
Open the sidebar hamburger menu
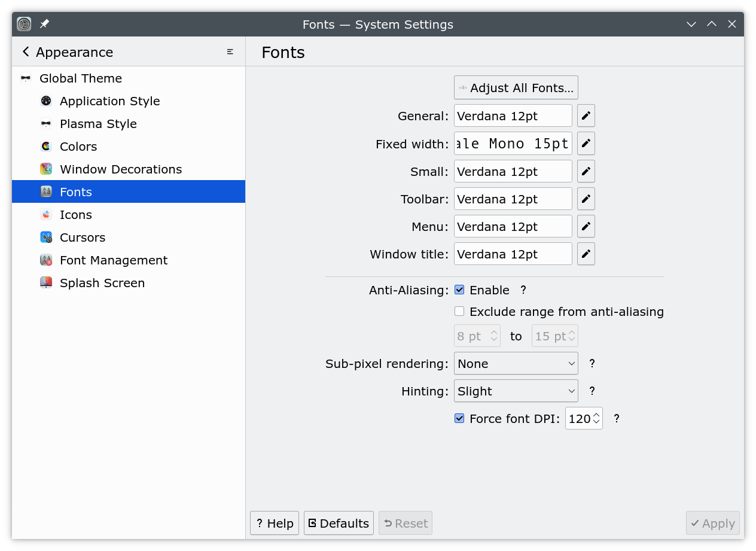pyautogui.click(x=230, y=52)
